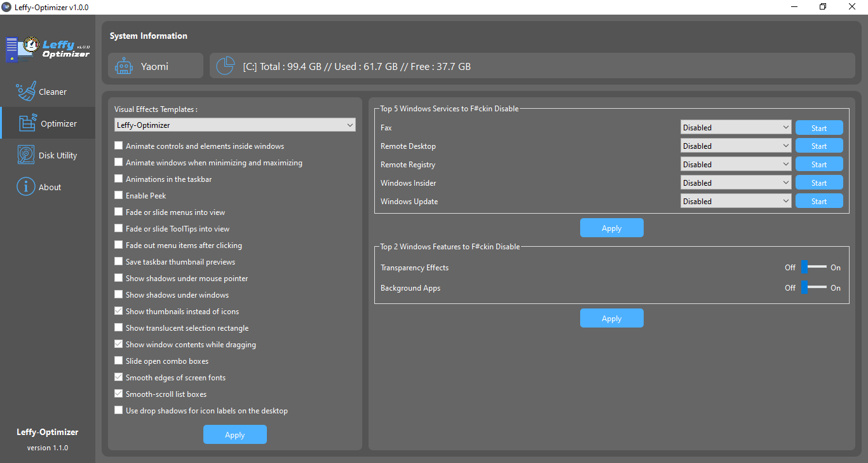The width and height of the screenshot is (868, 463).
Task: Uncheck Show thumbnails instead of icons
Action: (x=118, y=311)
